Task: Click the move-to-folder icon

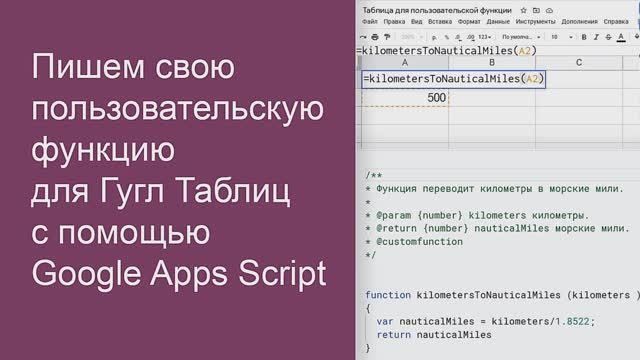Action: (x=536, y=10)
